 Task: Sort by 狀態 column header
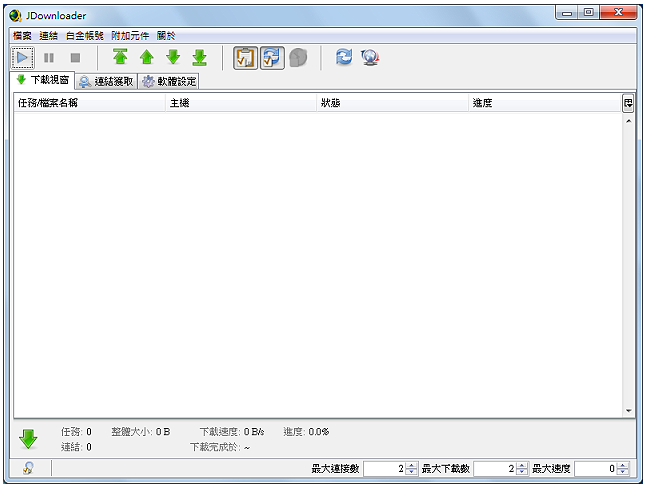click(x=393, y=103)
